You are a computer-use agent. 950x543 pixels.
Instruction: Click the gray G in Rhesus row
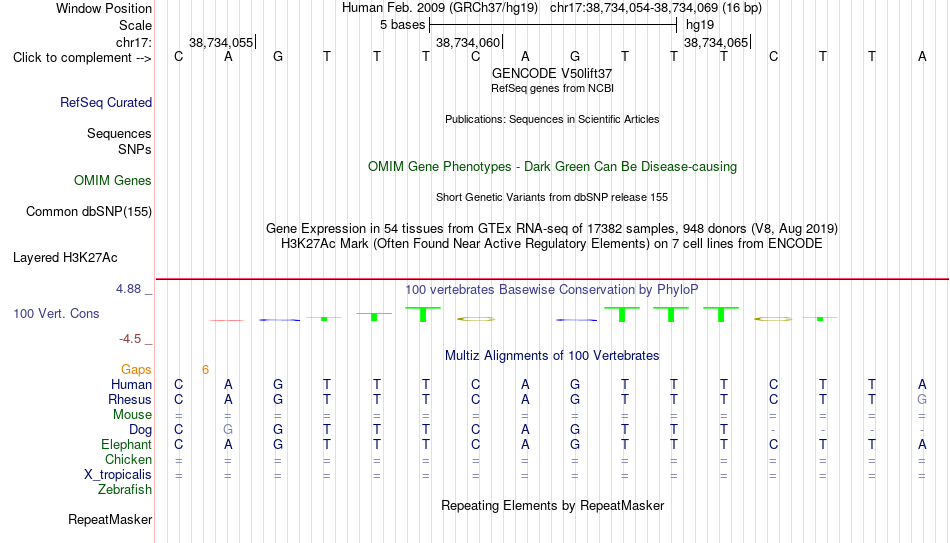[x=922, y=399]
